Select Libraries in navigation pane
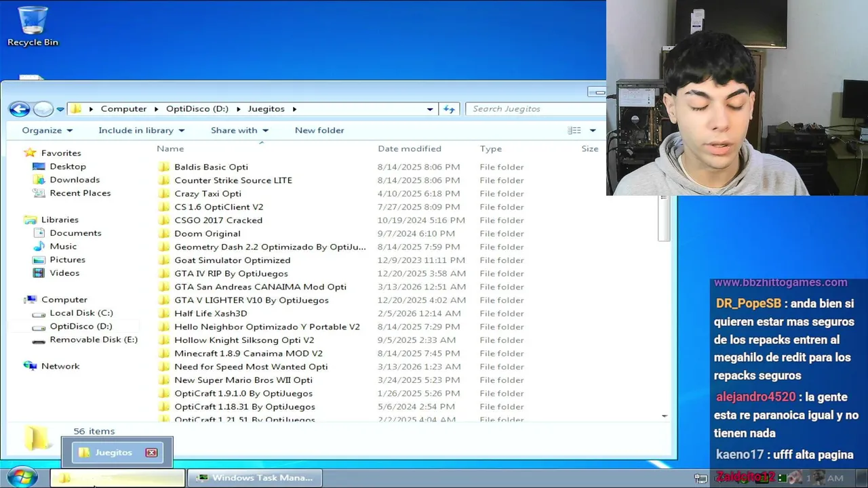 [x=60, y=220]
